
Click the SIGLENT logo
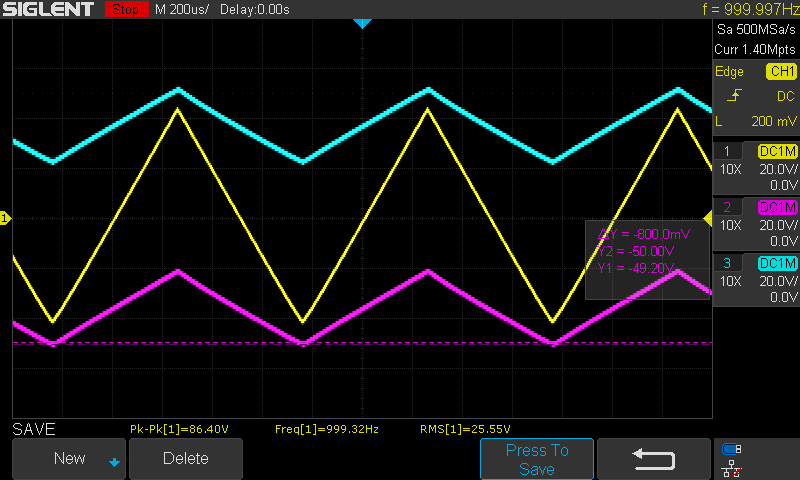click(x=48, y=9)
